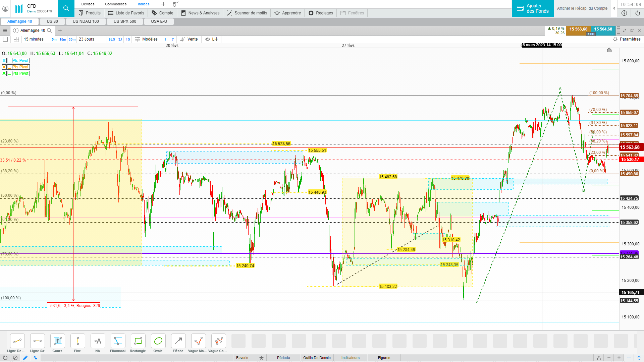Image resolution: width=644 pixels, height=362 pixels.
Task: Switch to the US NDAQ 100 tab
Action: tap(86, 21)
